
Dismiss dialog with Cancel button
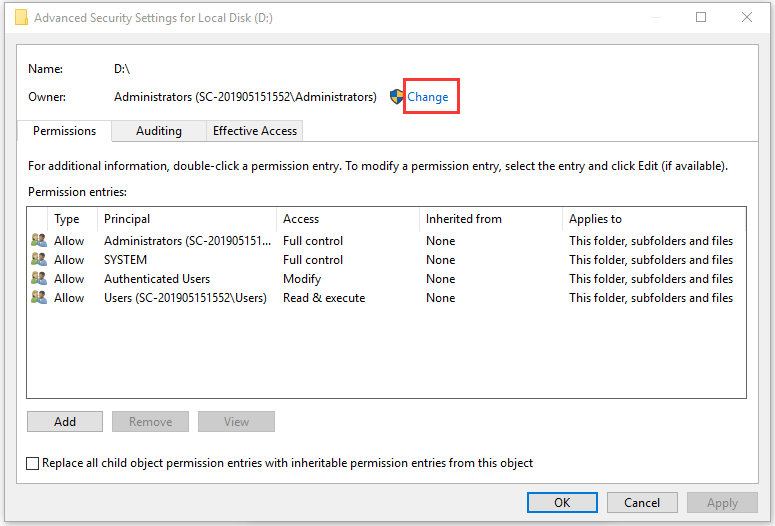(x=642, y=503)
